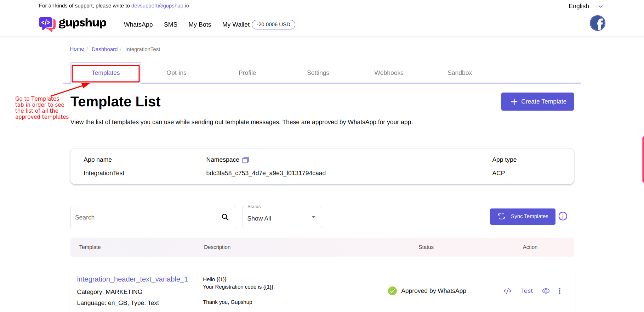Image resolution: width=644 pixels, height=312 pixels.
Task: Open the integration_header_text_variable_1 template link
Action: click(132, 279)
